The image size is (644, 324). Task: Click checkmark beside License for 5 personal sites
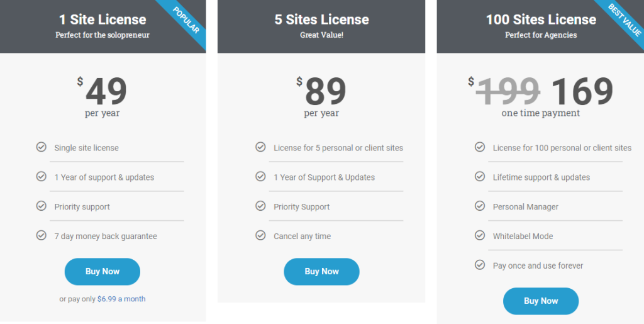tap(260, 147)
